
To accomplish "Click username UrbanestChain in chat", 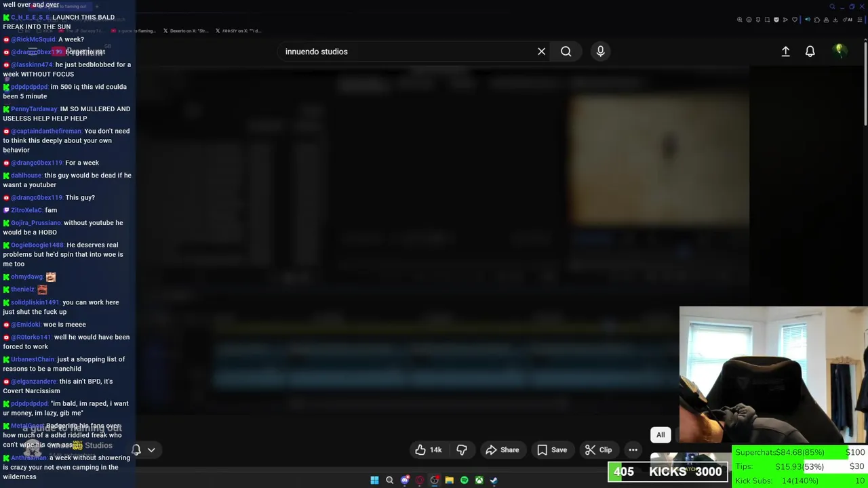I will click(x=33, y=360).
